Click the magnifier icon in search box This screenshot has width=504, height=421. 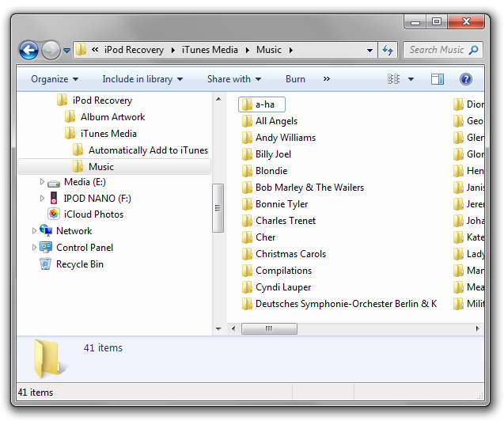tap(473, 50)
